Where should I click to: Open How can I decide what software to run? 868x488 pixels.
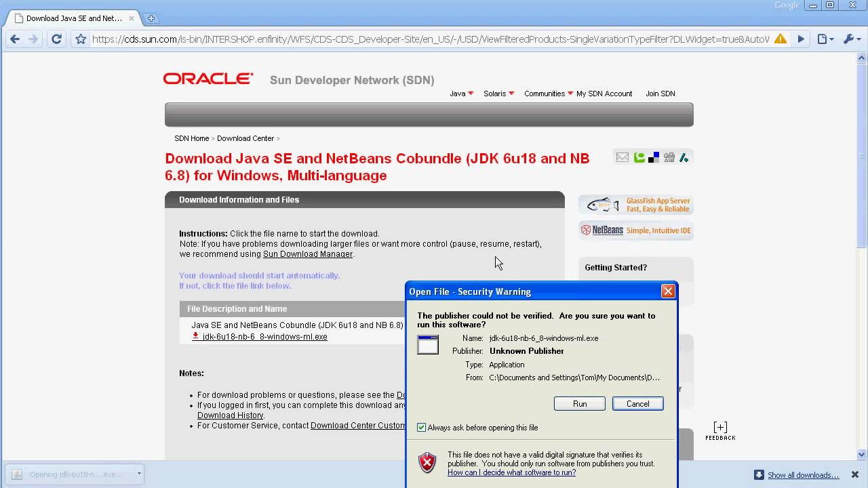click(x=512, y=472)
